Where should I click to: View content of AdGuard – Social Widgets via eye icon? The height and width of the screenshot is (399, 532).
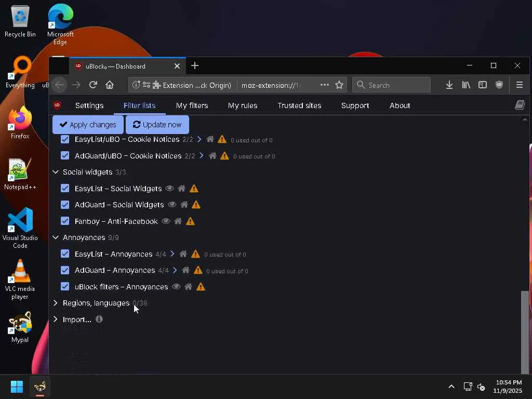172,205
